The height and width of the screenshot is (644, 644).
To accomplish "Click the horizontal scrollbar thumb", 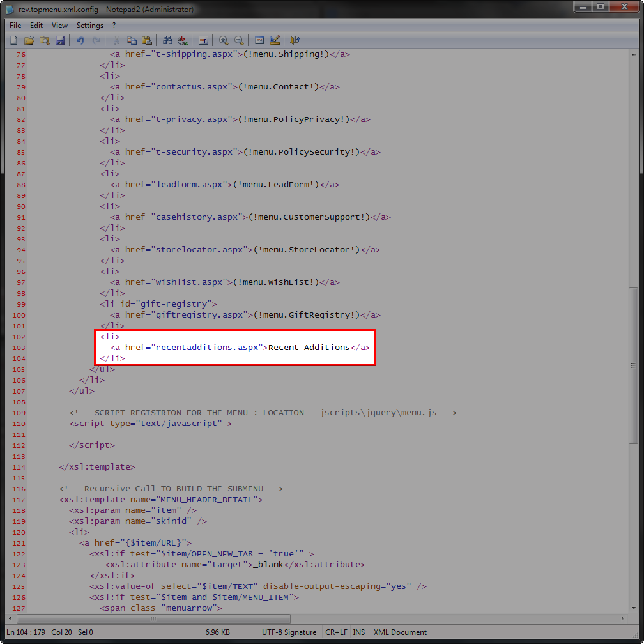I will coord(153,618).
